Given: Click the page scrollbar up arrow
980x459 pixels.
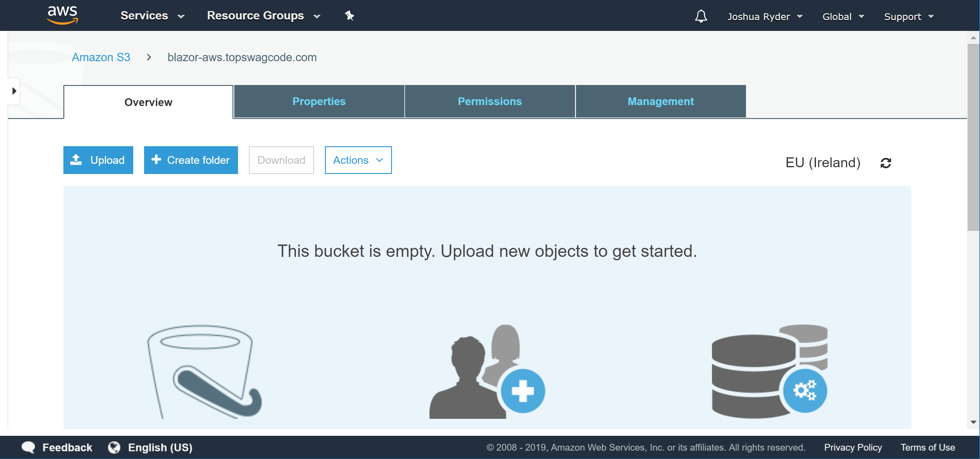Looking at the screenshot, I should pyautogui.click(x=973, y=38).
